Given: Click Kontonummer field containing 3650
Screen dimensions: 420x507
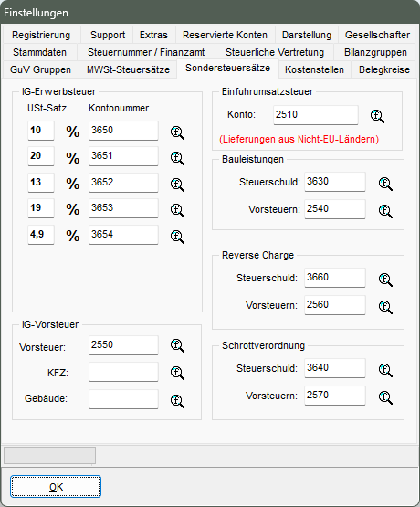Looking at the screenshot, I should click(124, 131).
